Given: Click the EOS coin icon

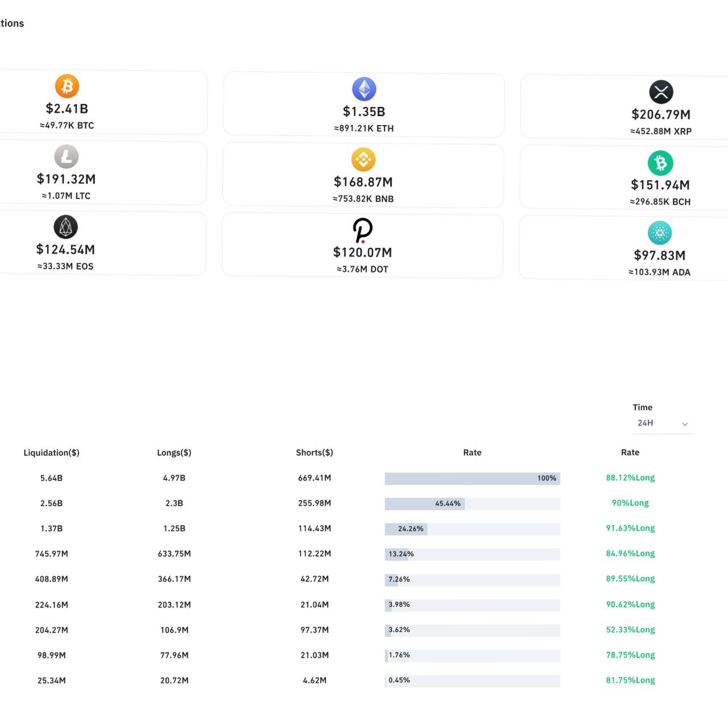Looking at the screenshot, I should click(x=66, y=227).
